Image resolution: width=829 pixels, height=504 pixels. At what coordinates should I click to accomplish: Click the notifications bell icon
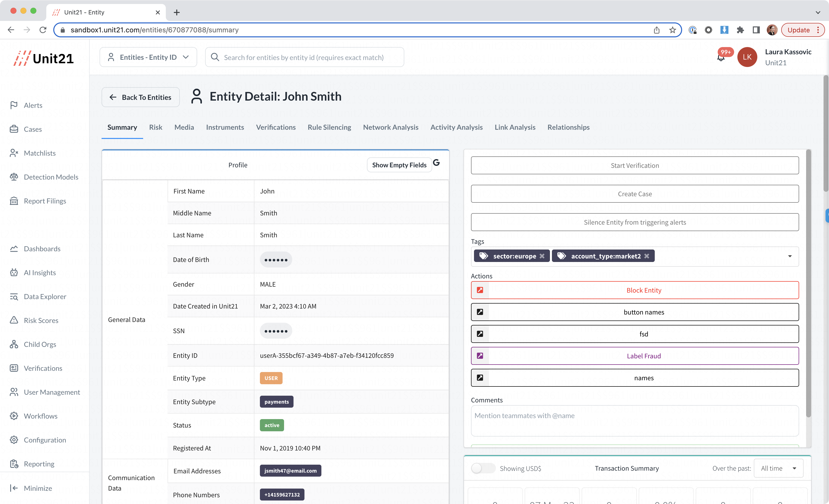point(721,58)
